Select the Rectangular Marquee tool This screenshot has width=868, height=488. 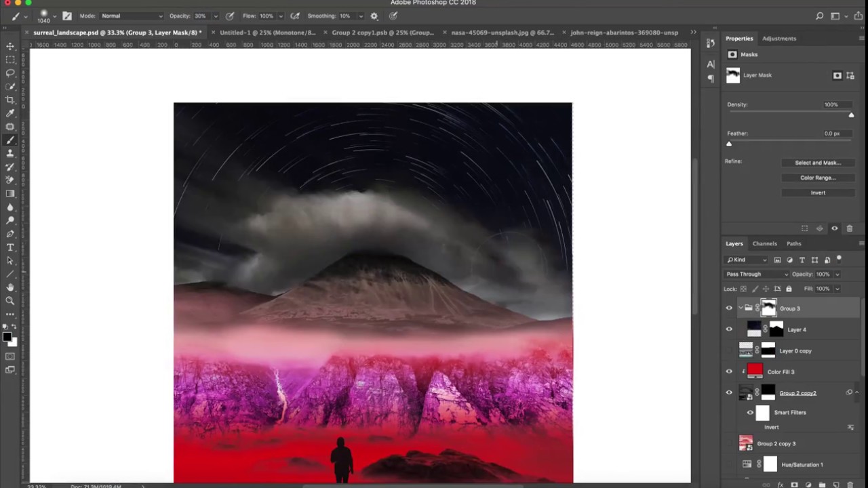[10, 60]
